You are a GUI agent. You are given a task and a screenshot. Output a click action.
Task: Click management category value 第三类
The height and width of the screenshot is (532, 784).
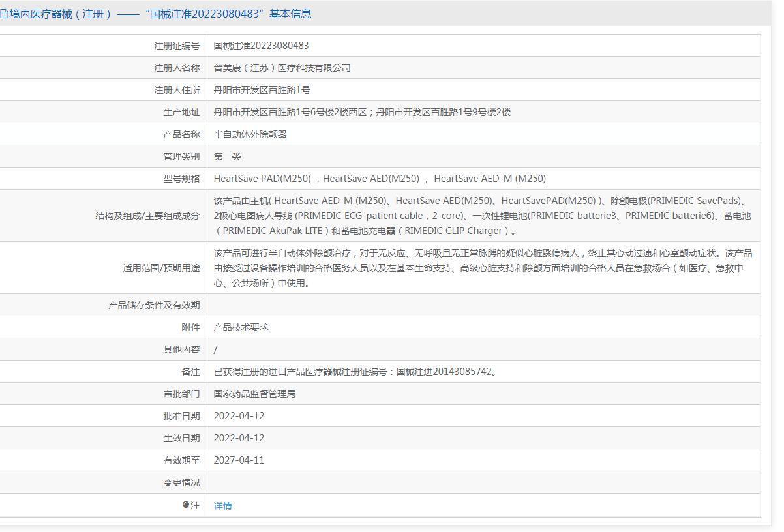coord(227,156)
